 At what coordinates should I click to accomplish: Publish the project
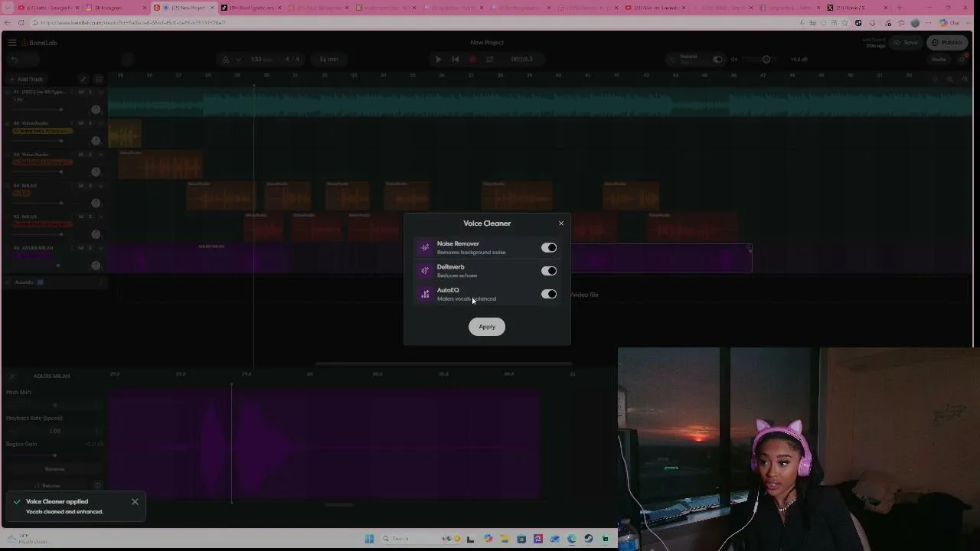point(947,43)
